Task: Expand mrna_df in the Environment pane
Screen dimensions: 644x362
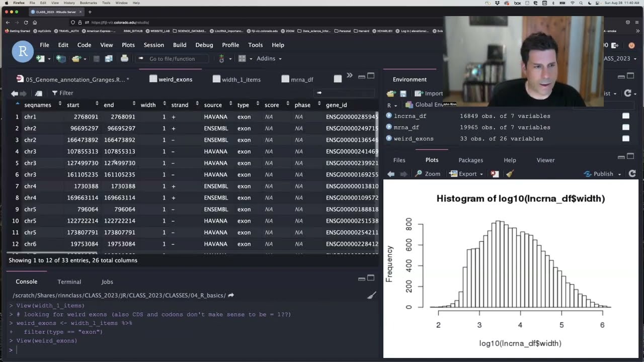Action: pos(389,127)
